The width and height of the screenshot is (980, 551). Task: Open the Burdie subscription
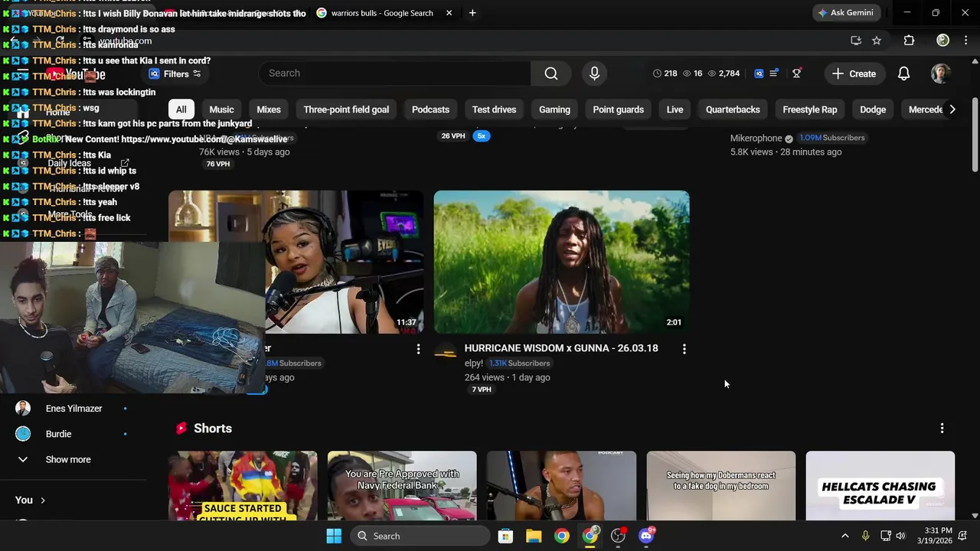pyautogui.click(x=58, y=434)
